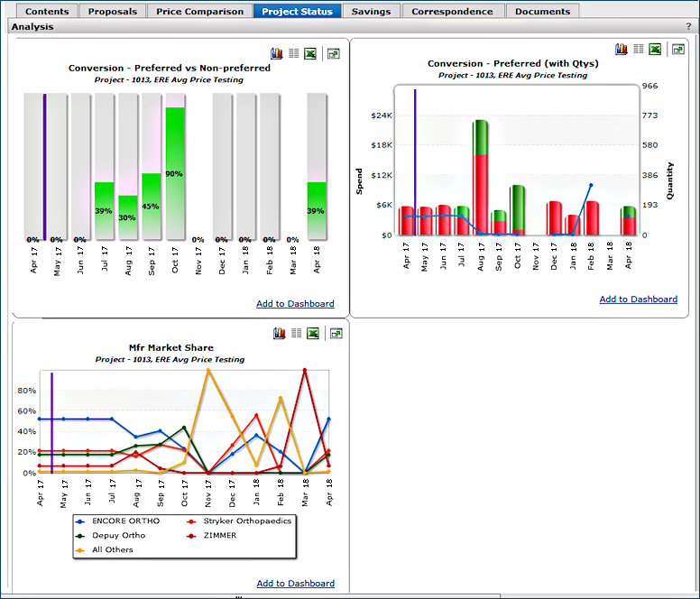This screenshot has height=599, width=700.
Task: Switch to the Price Comparison tab
Action: pyautogui.click(x=199, y=12)
